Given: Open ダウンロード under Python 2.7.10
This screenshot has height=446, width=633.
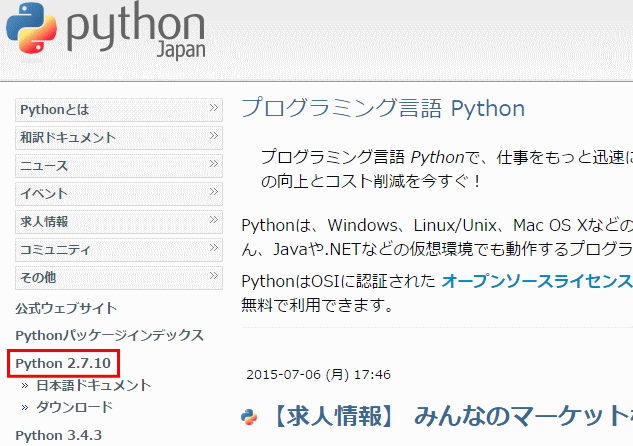Looking at the screenshot, I should coord(74,407).
